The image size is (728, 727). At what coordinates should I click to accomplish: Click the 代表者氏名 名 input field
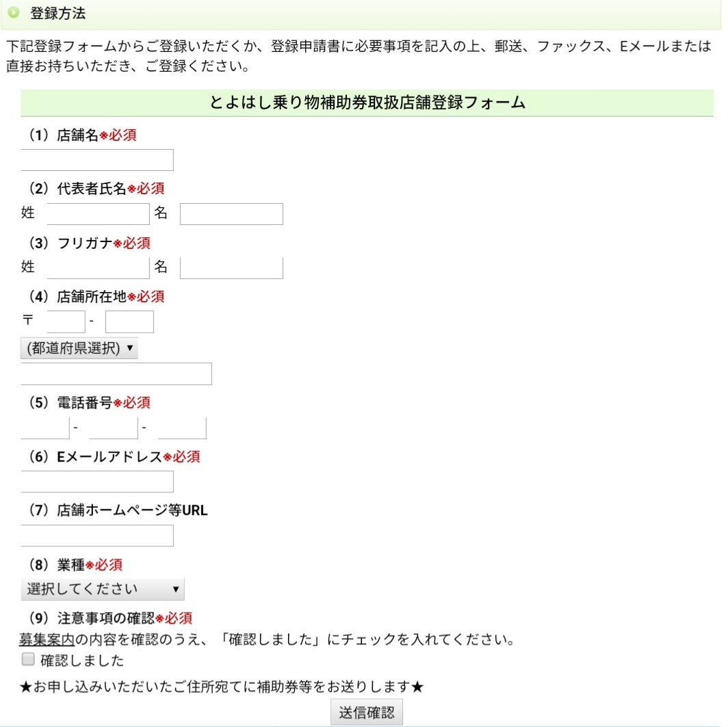(x=231, y=213)
